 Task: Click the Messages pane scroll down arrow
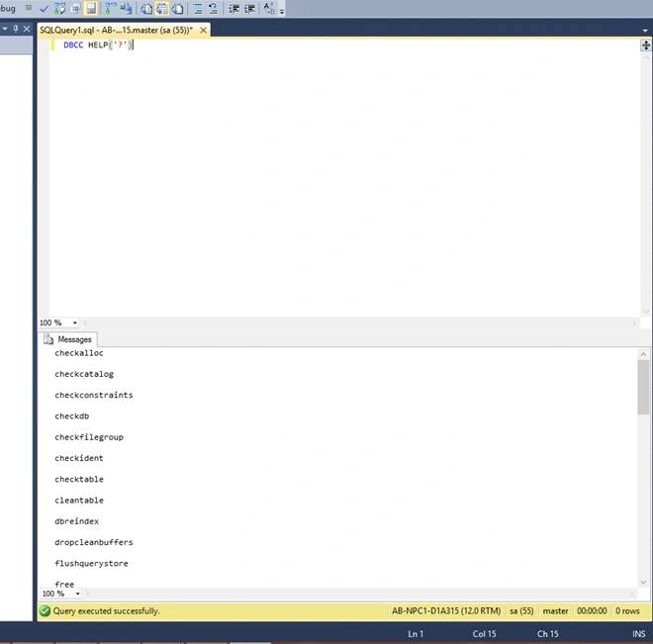coord(643,583)
